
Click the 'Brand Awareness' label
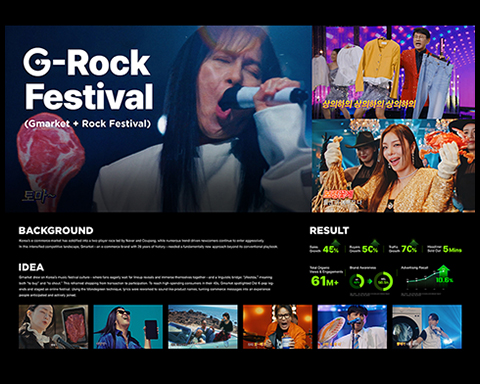[x=363, y=268]
